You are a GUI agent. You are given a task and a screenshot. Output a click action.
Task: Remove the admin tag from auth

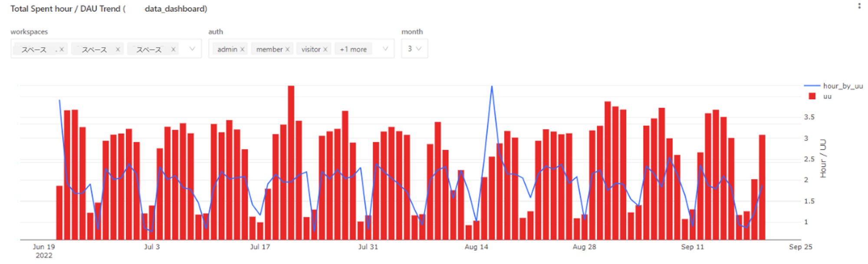(242, 49)
